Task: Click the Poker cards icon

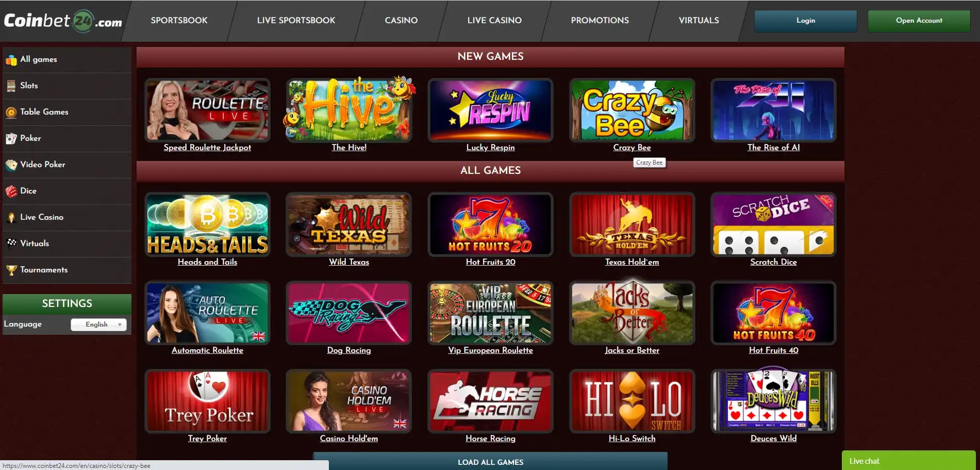Action: click(11, 139)
